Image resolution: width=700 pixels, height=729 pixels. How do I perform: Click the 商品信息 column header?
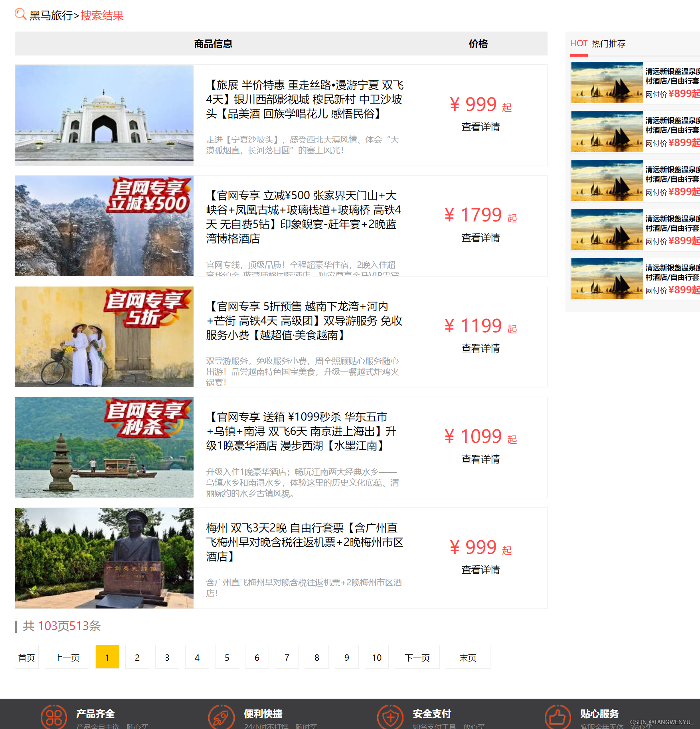[x=213, y=44]
